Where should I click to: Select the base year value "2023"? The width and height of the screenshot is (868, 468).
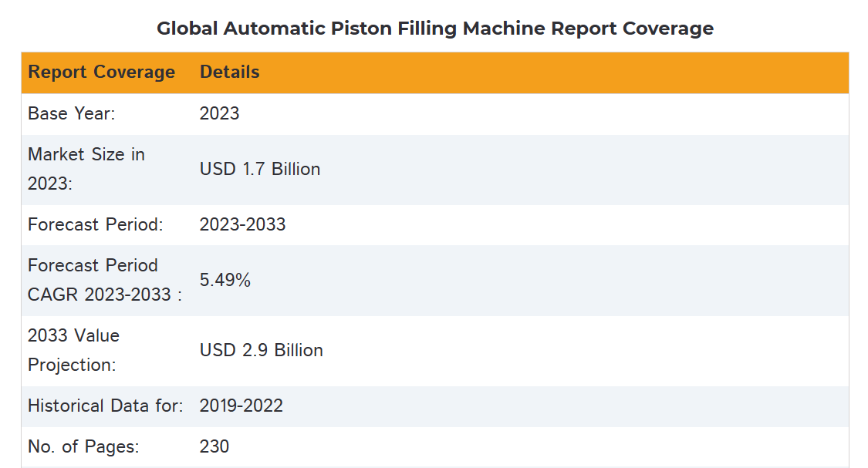[x=219, y=113]
